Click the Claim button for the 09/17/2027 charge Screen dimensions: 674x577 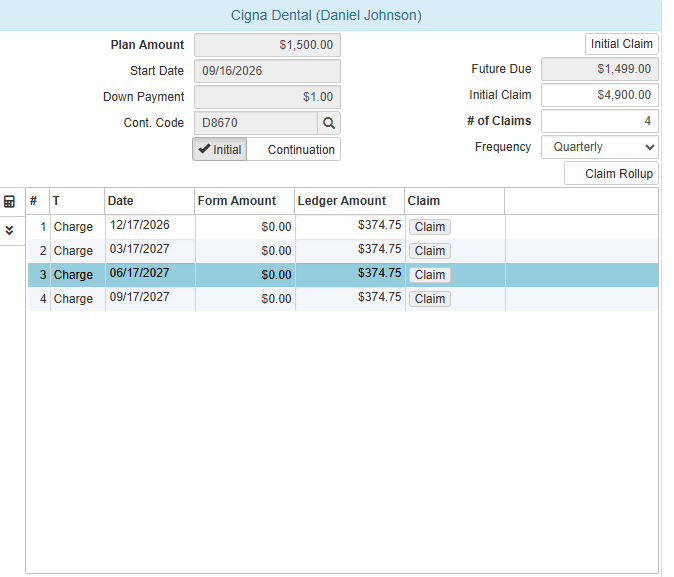click(x=430, y=299)
